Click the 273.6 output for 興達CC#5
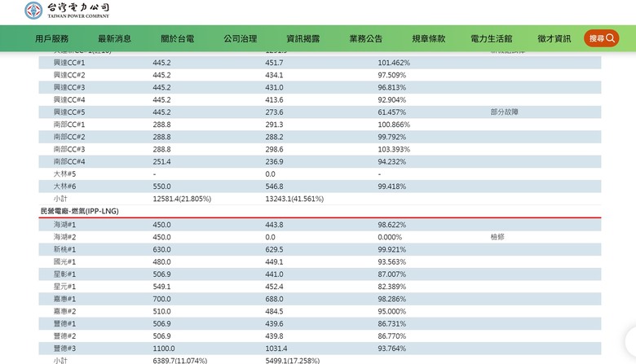The height and width of the screenshot is (364, 636). click(274, 112)
